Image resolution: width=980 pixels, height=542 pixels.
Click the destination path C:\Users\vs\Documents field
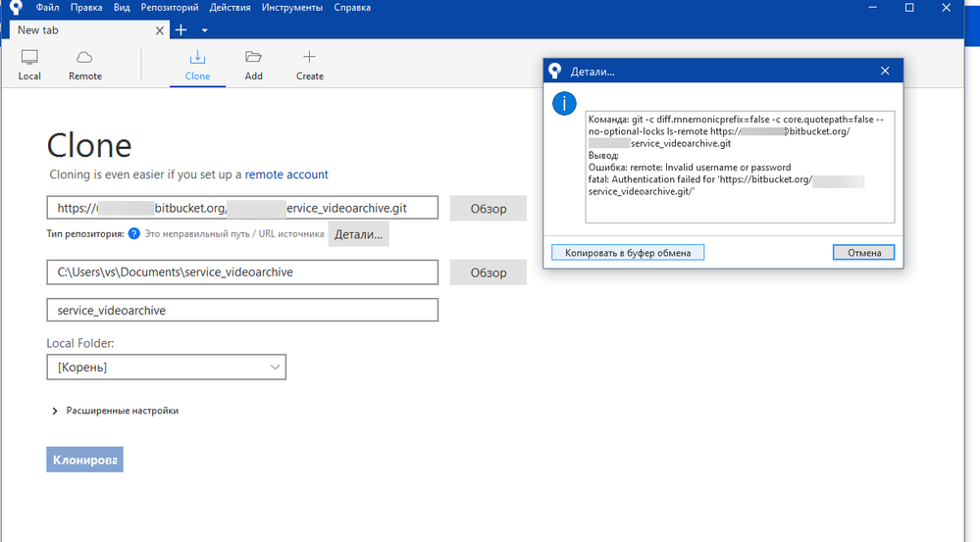[242, 272]
